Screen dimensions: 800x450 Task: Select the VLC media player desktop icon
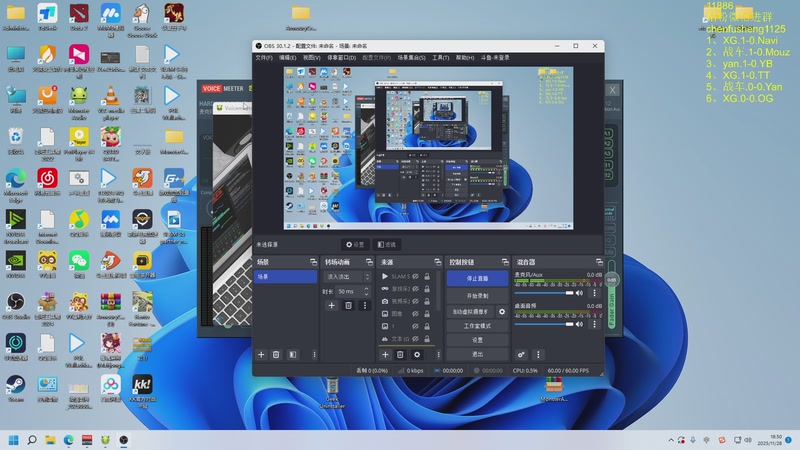pos(111,103)
